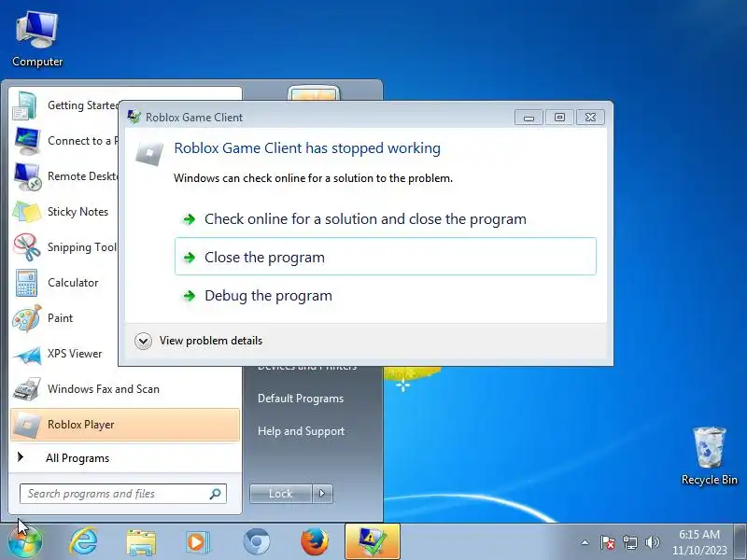Viewport: 747px width, 560px height.
Task: Click the error report taskbar item
Action: [372, 541]
